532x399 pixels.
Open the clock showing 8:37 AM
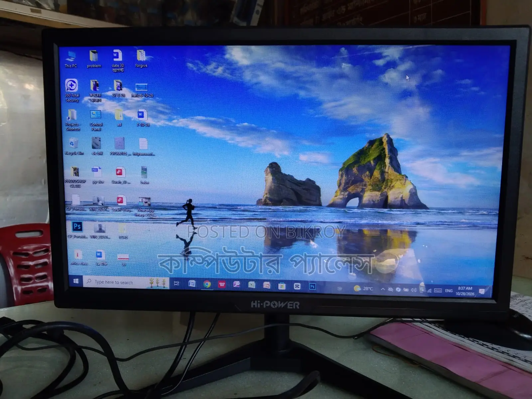coord(465,291)
